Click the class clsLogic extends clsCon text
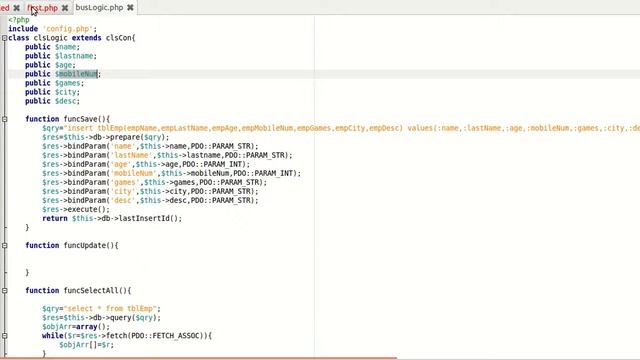Viewport: 640px width, 360px height. tap(72, 38)
